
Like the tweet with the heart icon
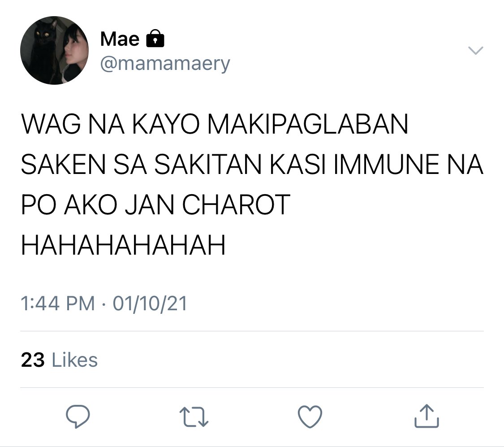pyautogui.click(x=310, y=417)
